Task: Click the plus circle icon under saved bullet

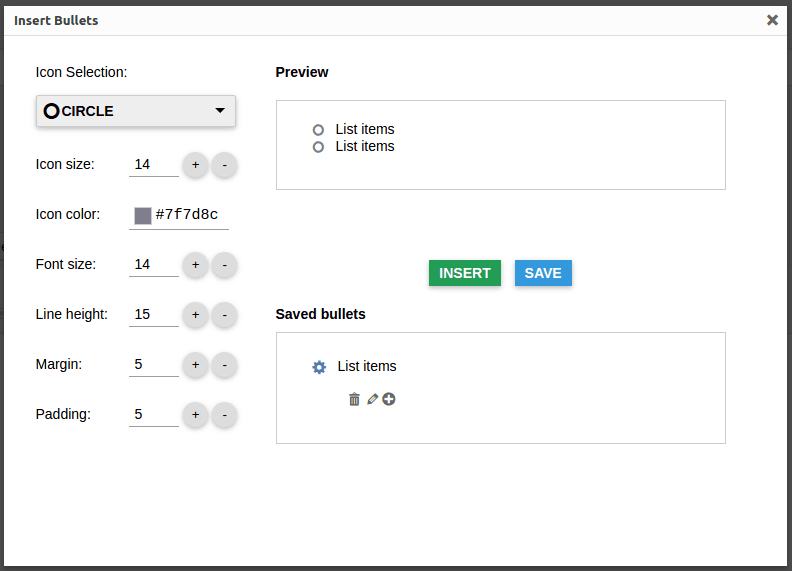Action: tap(389, 399)
